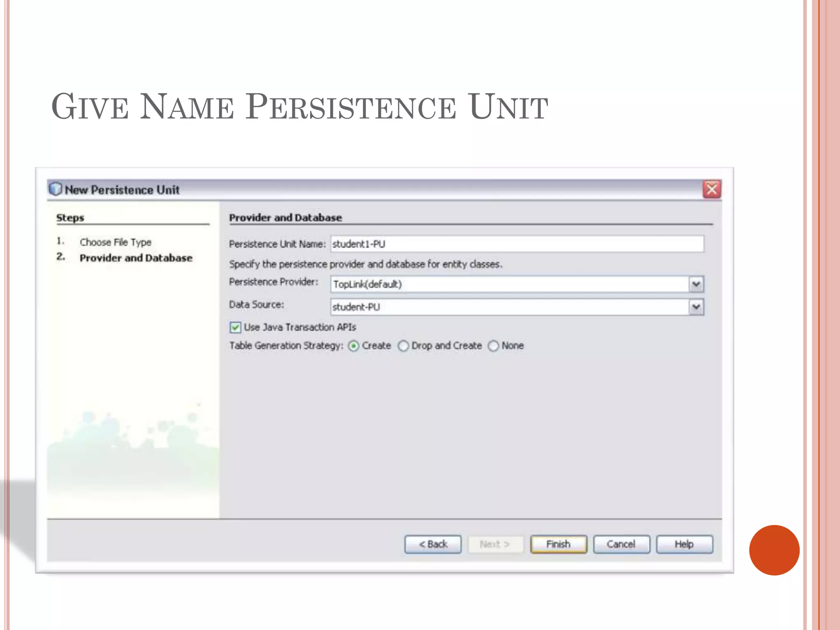Click the Data Source label
Viewport: 840px width, 630px height.
[256, 304]
